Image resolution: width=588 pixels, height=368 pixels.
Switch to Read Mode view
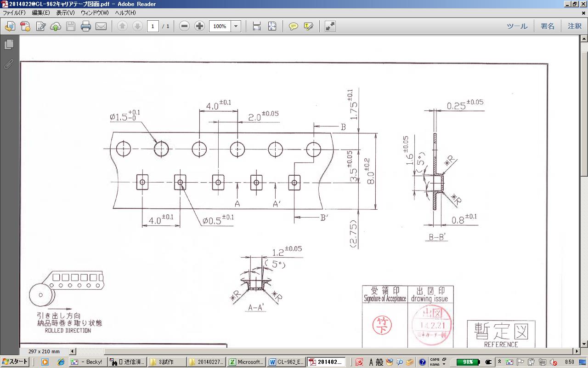tap(330, 26)
